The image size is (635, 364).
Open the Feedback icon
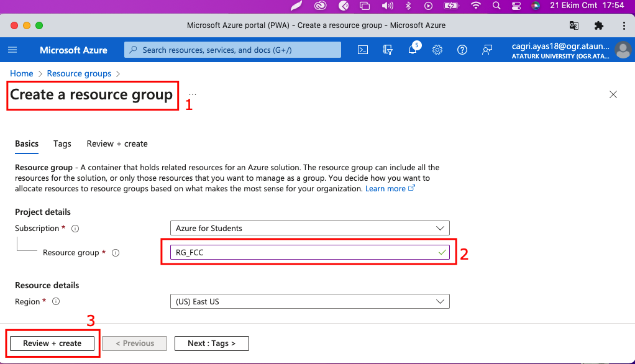[x=487, y=50]
